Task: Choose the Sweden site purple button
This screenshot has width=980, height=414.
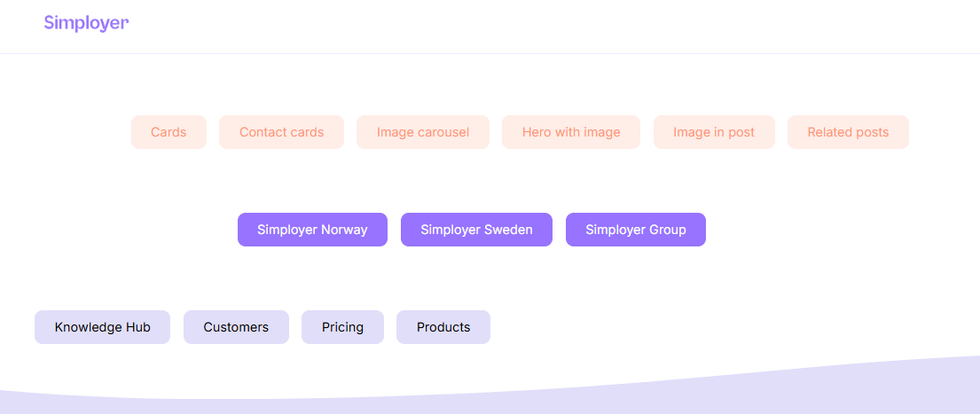Action: tap(476, 230)
